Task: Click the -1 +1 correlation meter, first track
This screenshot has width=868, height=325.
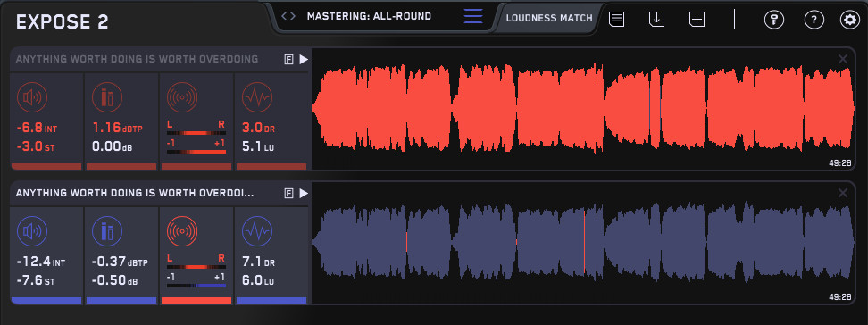Action: coord(196,152)
